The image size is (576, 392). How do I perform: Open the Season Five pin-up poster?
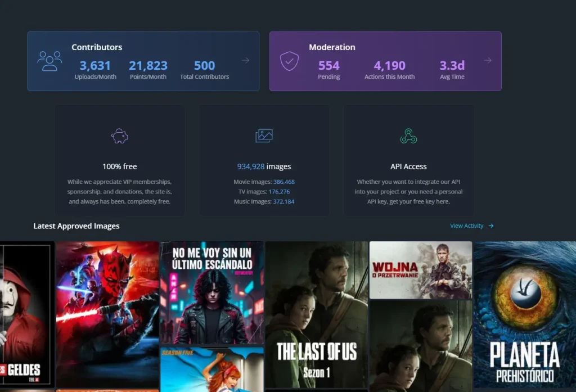point(212,369)
